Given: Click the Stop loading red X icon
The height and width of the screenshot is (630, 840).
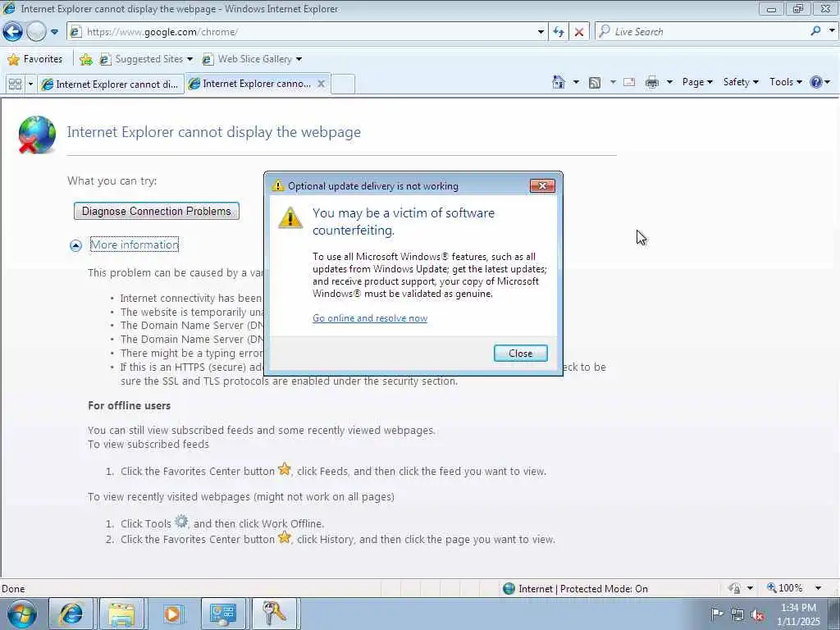Looking at the screenshot, I should 579,32.
